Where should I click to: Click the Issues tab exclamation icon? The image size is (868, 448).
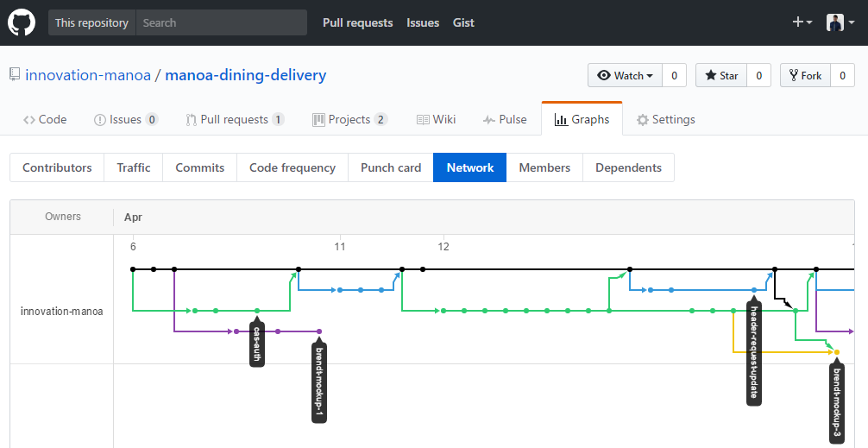99,120
